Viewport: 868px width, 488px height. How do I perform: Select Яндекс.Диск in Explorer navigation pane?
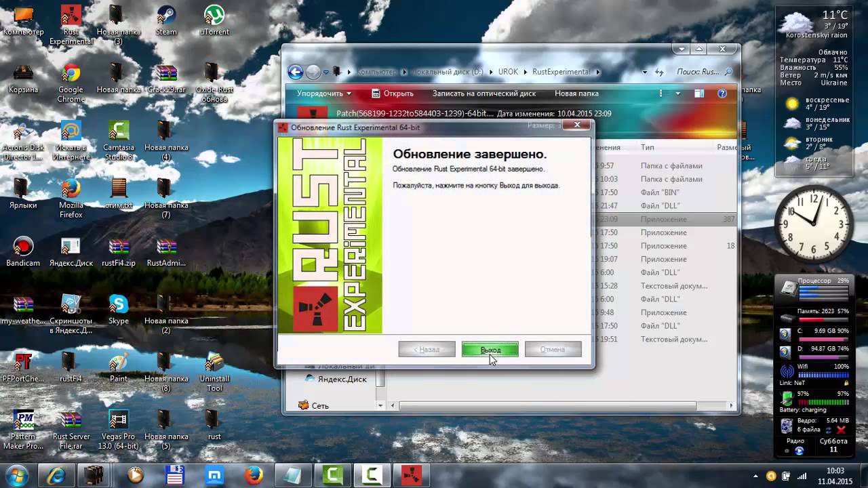click(336, 379)
